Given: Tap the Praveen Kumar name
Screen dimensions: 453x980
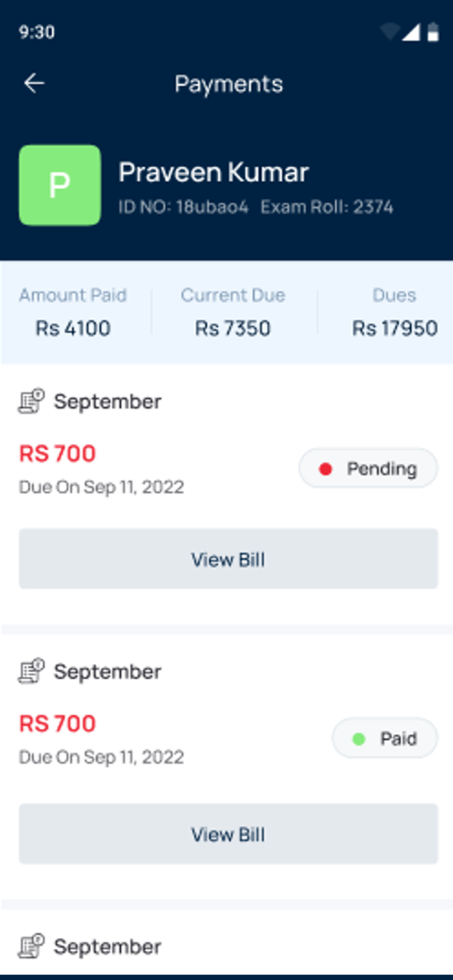Looking at the screenshot, I should 213,172.
